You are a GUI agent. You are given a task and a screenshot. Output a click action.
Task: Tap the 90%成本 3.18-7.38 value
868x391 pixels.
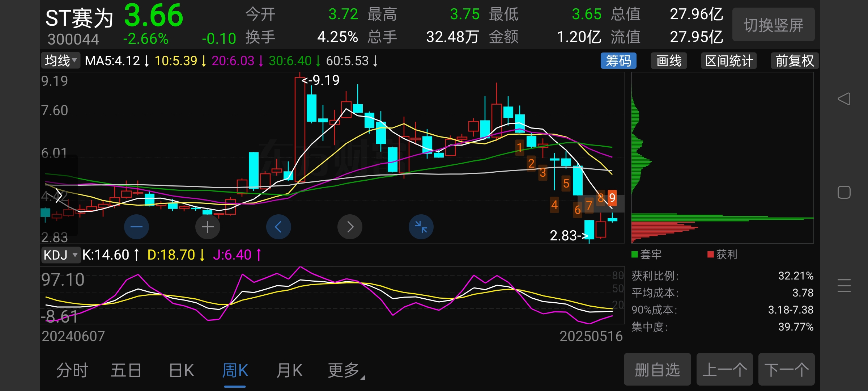point(791,310)
